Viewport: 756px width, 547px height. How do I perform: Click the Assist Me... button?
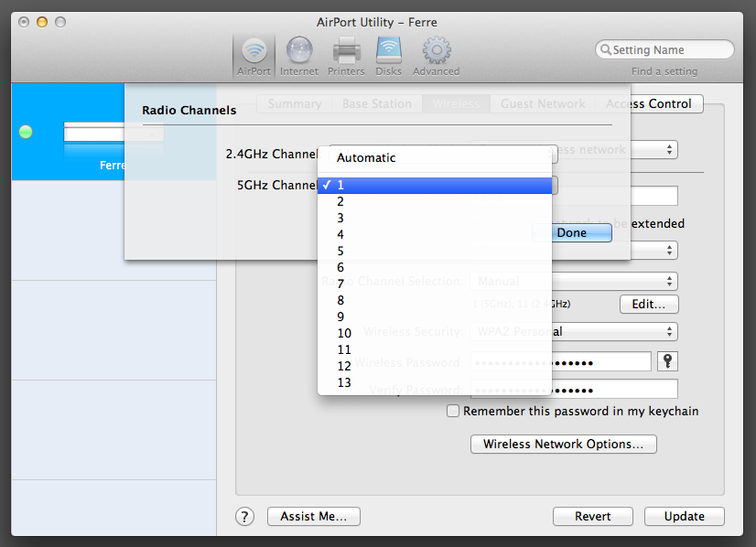pos(313,516)
